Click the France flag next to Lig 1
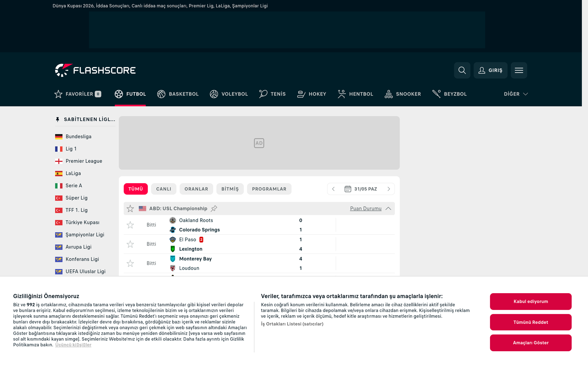 (59, 149)
